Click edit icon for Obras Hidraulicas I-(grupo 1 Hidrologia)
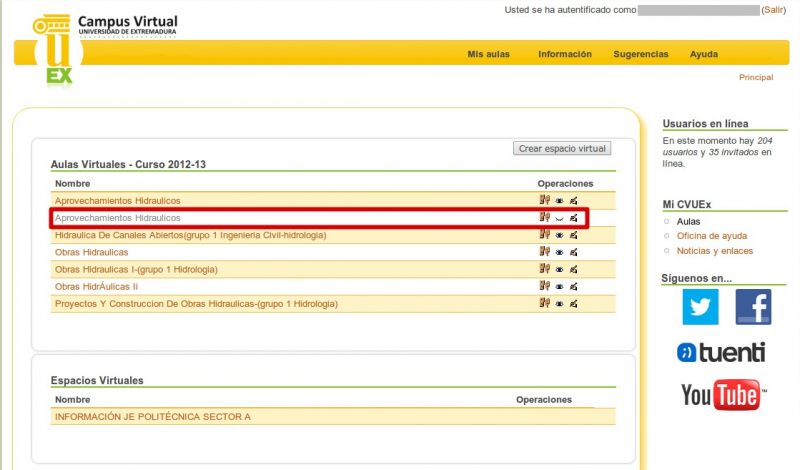 (573, 269)
